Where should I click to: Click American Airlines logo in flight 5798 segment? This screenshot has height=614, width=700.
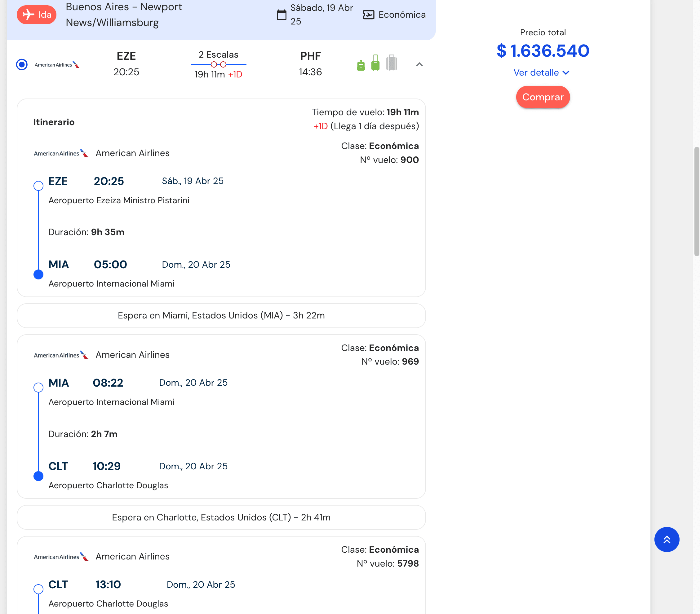[x=61, y=556]
